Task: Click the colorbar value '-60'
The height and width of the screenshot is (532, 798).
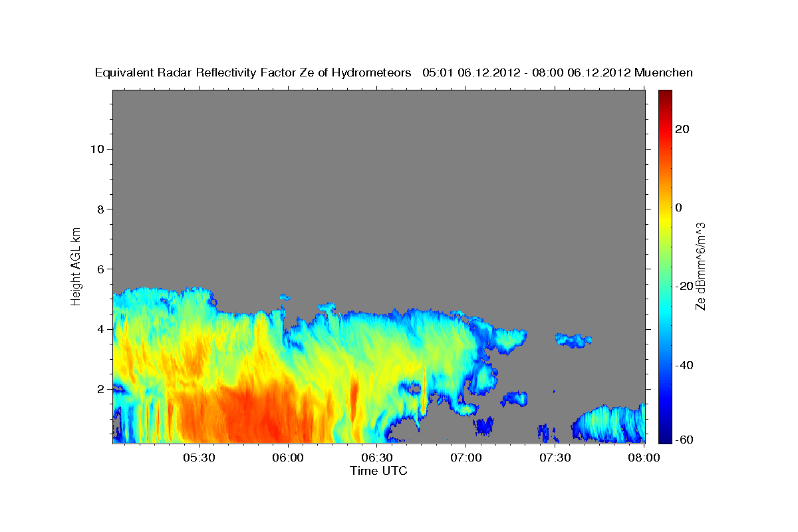Action: coord(685,440)
